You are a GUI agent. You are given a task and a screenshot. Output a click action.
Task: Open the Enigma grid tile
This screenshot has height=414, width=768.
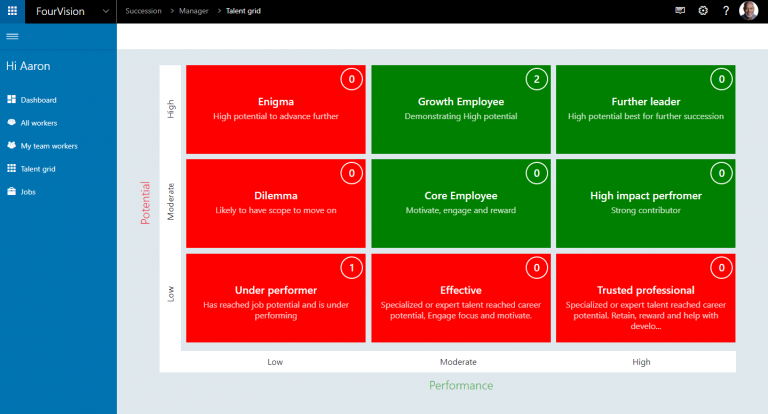point(276,108)
